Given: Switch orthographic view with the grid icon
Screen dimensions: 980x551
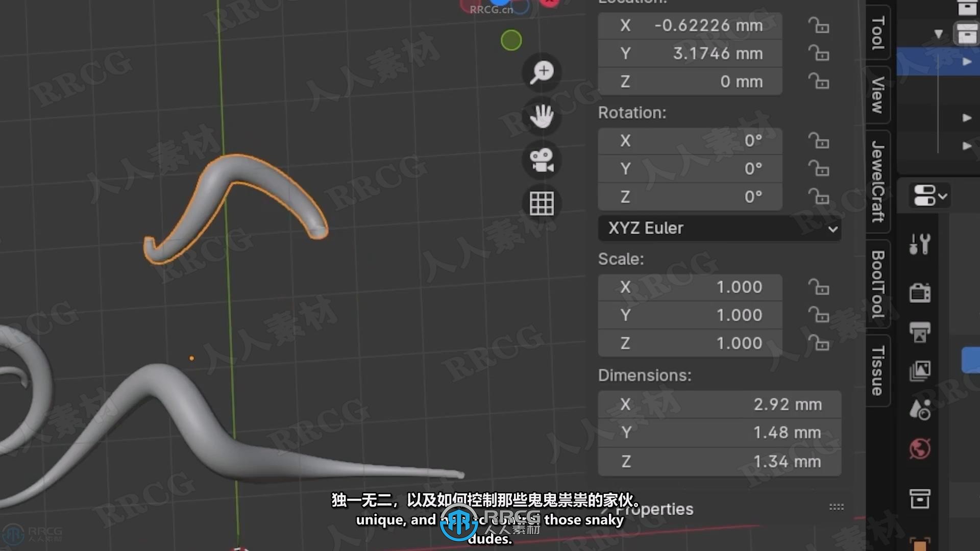Looking at the screenshot, I should (542, 204).
